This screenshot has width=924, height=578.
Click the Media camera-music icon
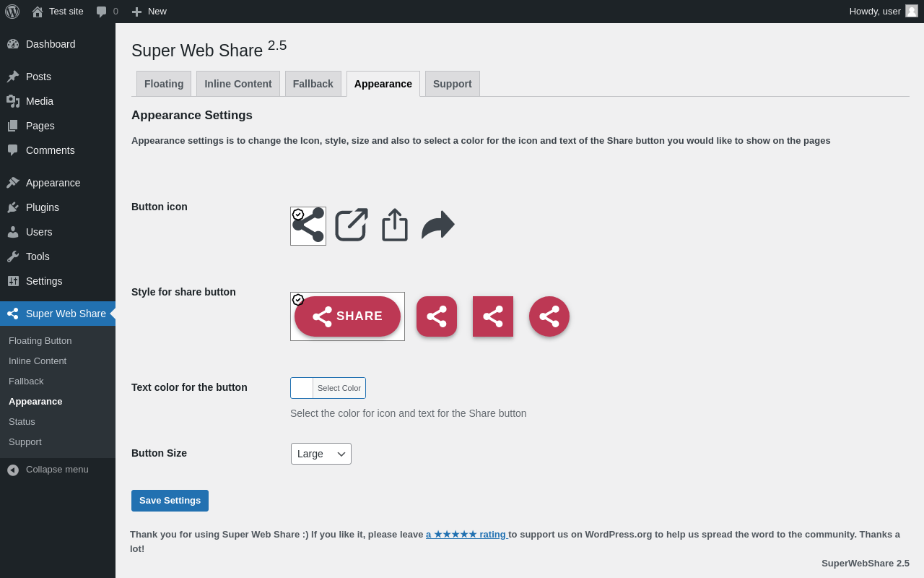click(x=13, y=101)
